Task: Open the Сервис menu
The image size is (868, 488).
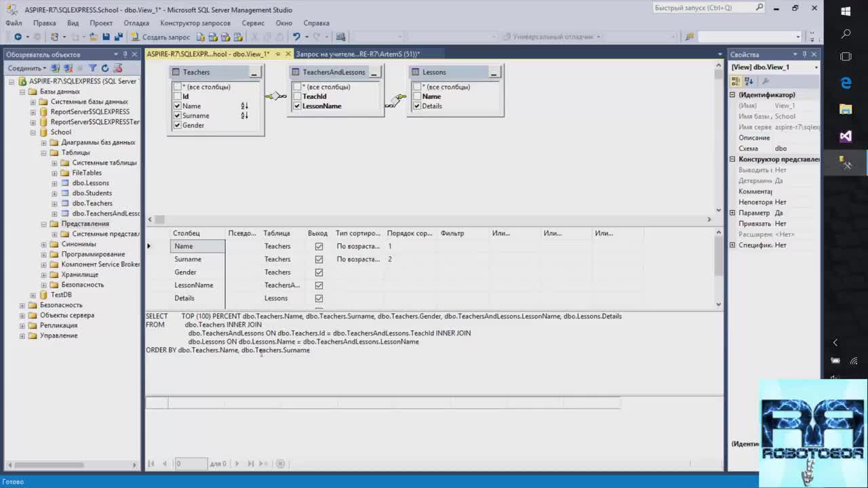Action: 253,22
